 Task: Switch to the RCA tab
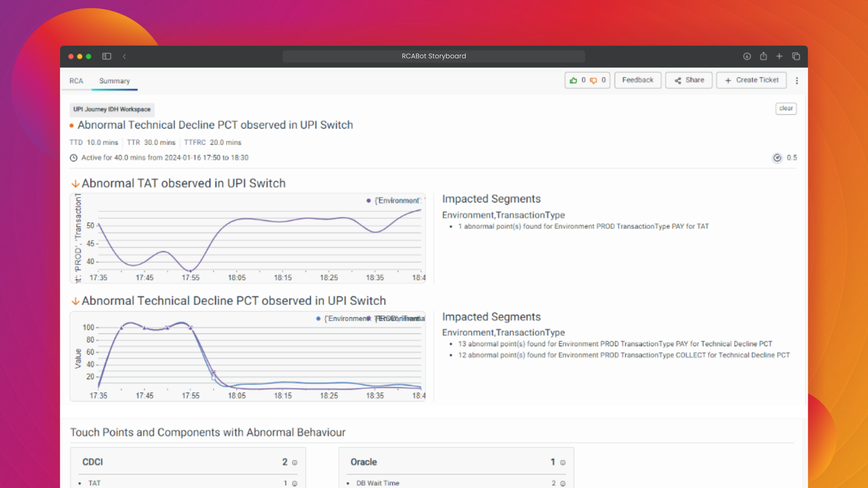click(76, 81)
